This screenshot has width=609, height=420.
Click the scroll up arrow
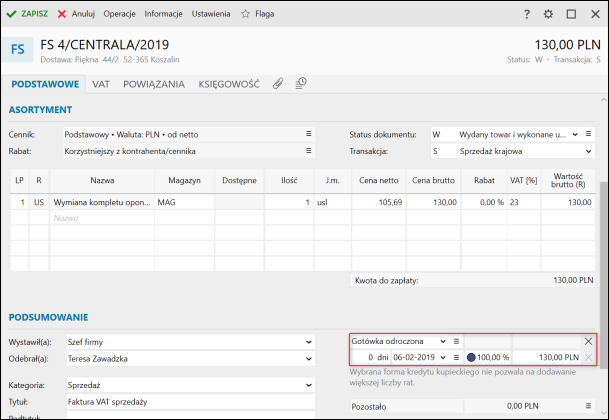(x=604, y=100)
